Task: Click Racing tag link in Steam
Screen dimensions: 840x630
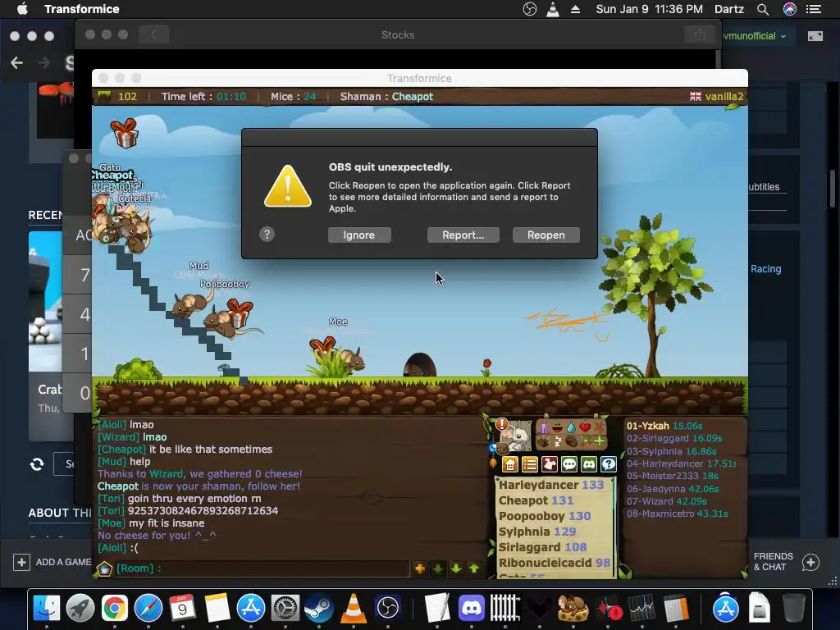Action: 765,269
